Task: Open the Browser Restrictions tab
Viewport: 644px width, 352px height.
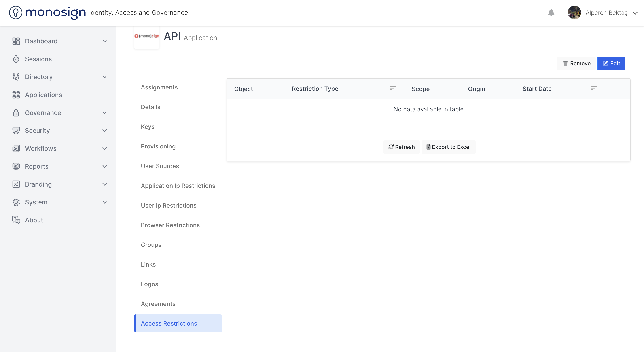Action: coord(170,225)
